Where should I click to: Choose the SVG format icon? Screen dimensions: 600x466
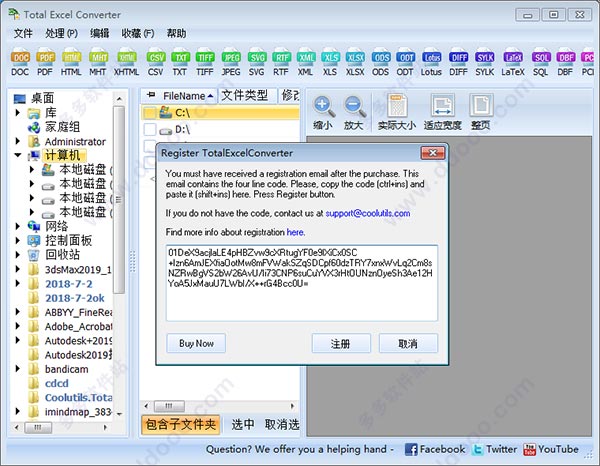(x=257, y=63)
